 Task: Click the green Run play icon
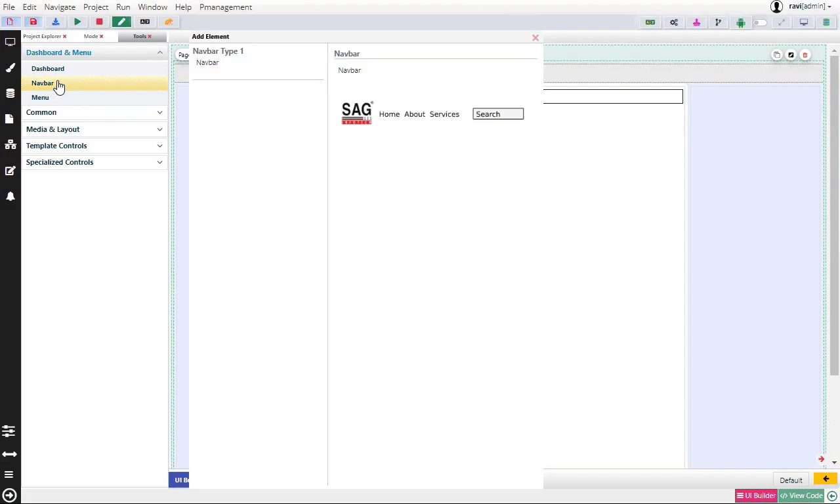(77, 22)
